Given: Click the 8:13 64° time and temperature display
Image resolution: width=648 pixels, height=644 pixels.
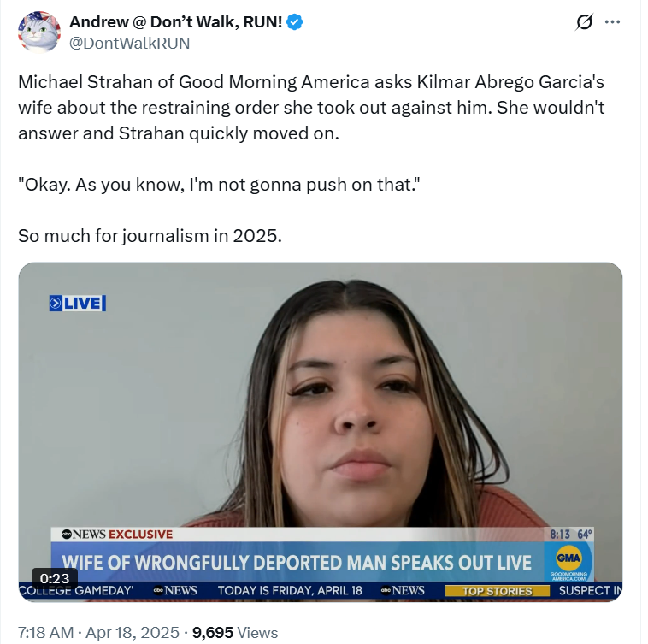Looking at the screenshot, I should pos(571,534).
